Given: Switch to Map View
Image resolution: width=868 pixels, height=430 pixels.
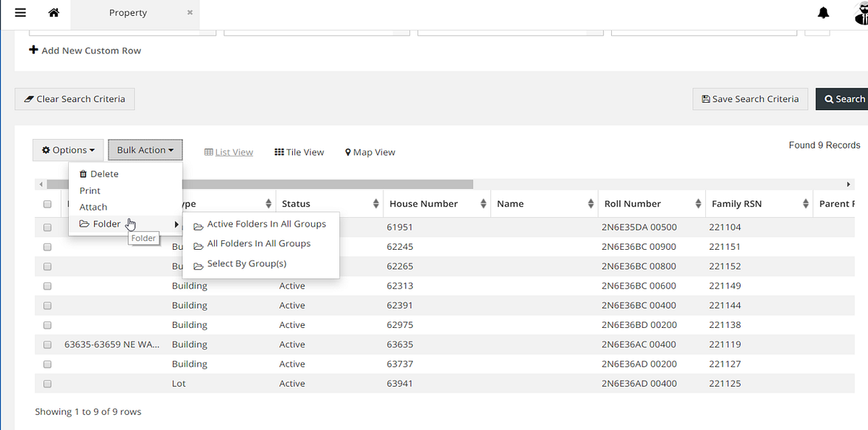Looking at the screenshot, I should coord(370,152).
